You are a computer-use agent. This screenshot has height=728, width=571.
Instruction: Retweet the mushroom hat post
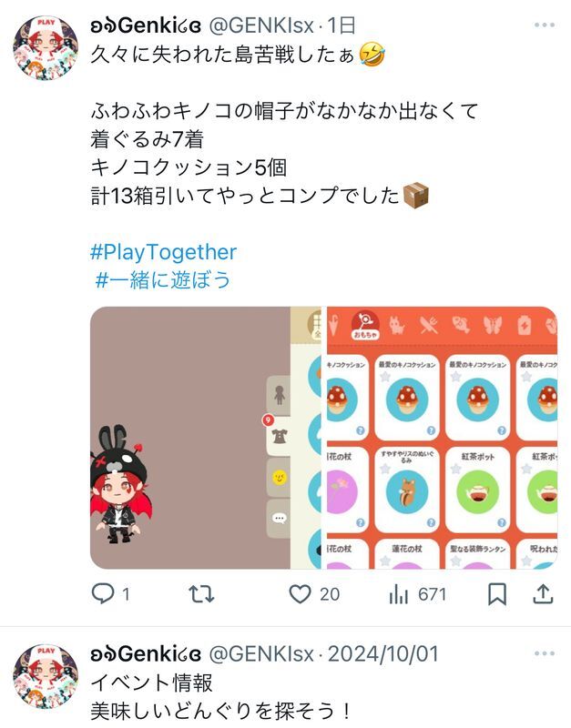201,594
